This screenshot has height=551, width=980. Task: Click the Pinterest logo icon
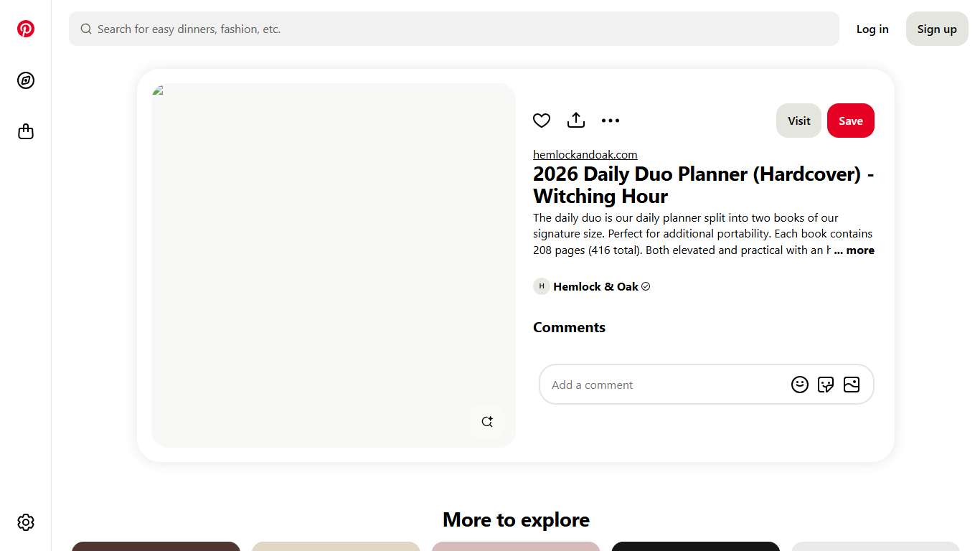pyautogui.click(x=26, y=29)
